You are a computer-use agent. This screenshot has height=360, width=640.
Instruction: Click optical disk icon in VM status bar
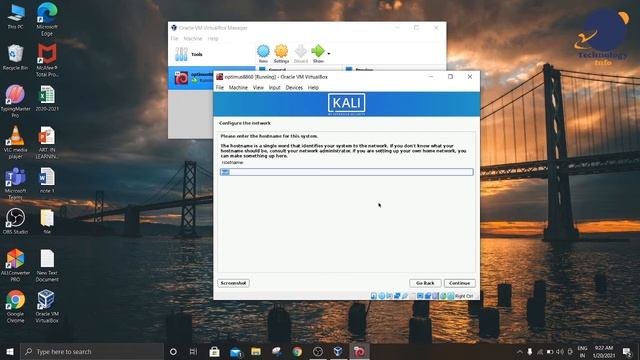tap(381, 296)
